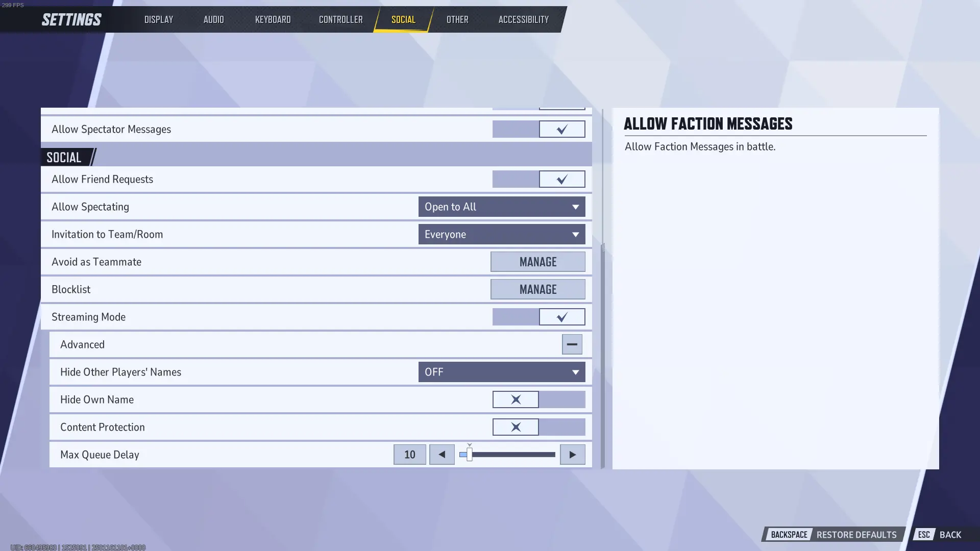Click Manage Avoid as Teammate button
Screen dimensions: 980x551
click(538, 262)
